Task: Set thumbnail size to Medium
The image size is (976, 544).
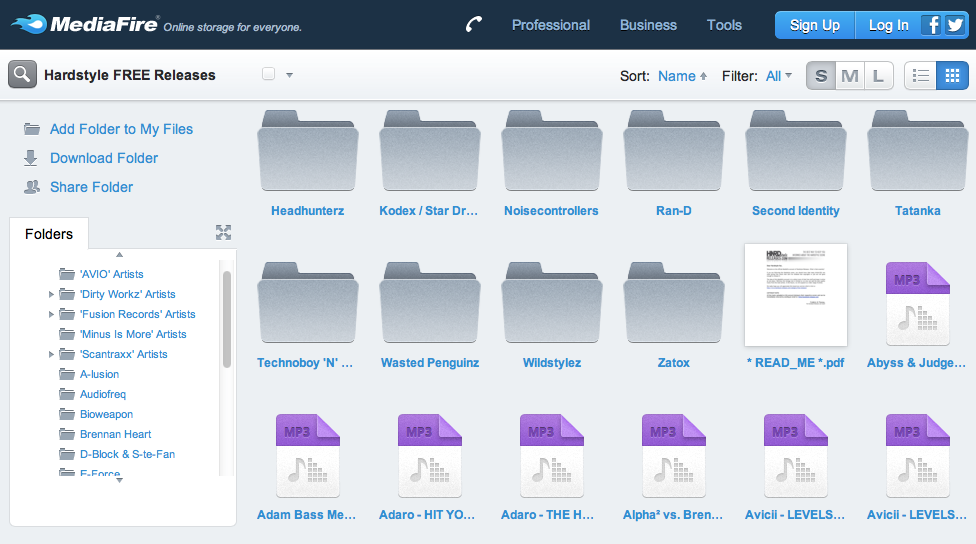Action: (850, 76)
